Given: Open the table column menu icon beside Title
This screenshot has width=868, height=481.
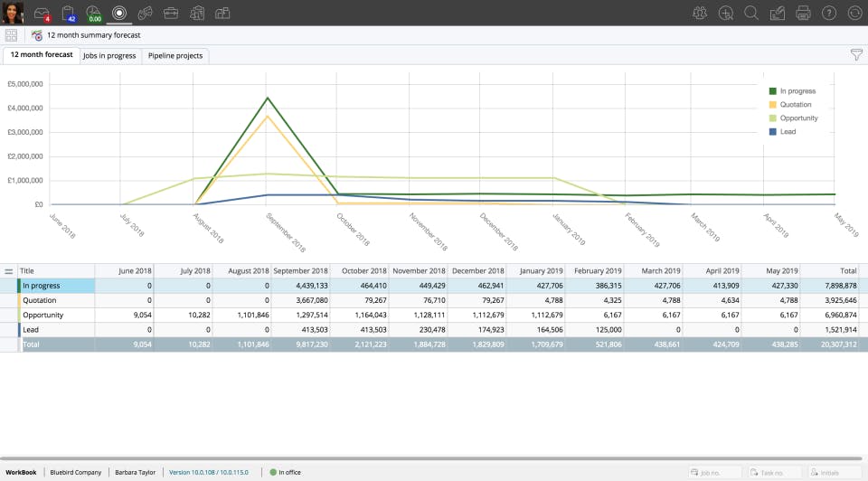Looking at the screenshot, I should pyautogui.click(x=9, y=271).
